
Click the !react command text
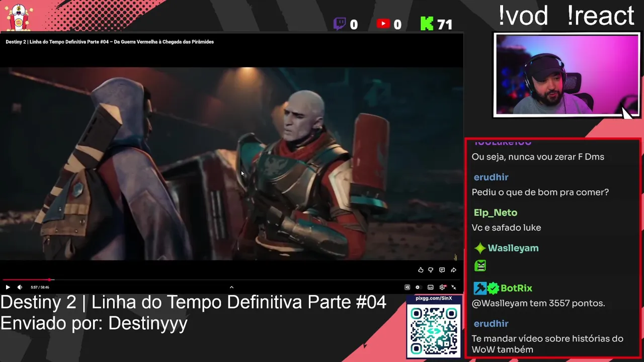pyautogui.click(x=600, y=16)
